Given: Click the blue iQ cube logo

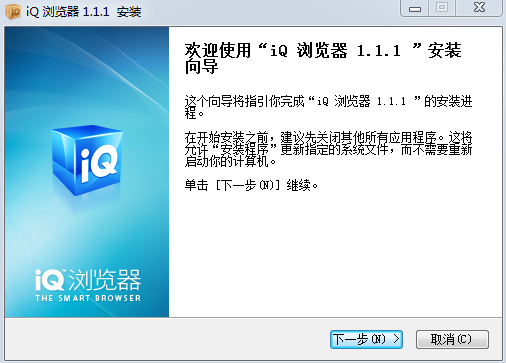Looking at the screenshot, I should (88, 160).
